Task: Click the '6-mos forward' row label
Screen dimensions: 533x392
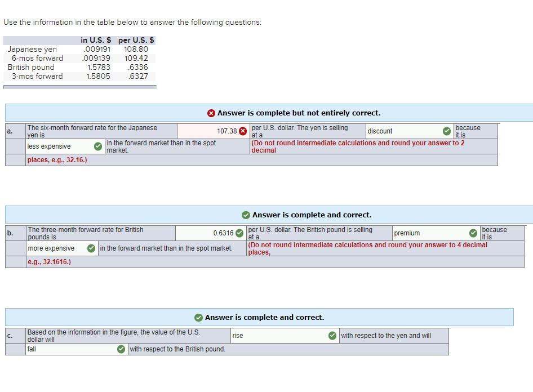Action: [37, 59]
